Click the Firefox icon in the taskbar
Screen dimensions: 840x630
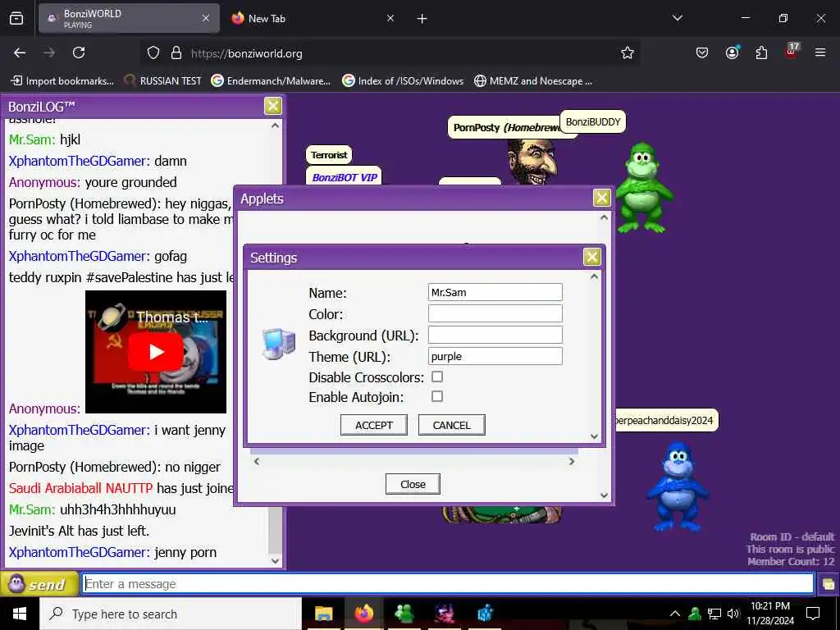click(x=363, y=613)
